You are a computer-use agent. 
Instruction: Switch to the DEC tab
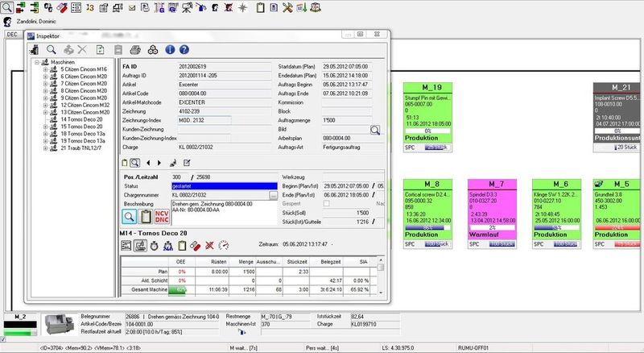[13, 35]
